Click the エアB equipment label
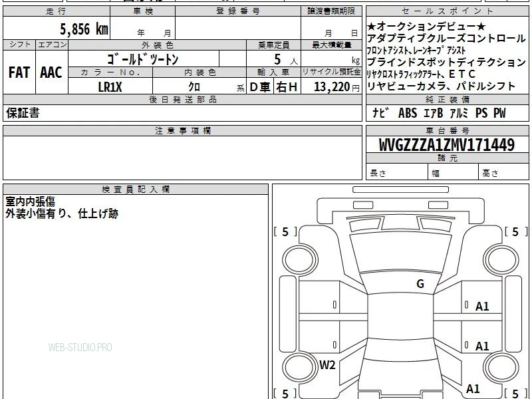 pyautogui.click(x=434, y=113)
